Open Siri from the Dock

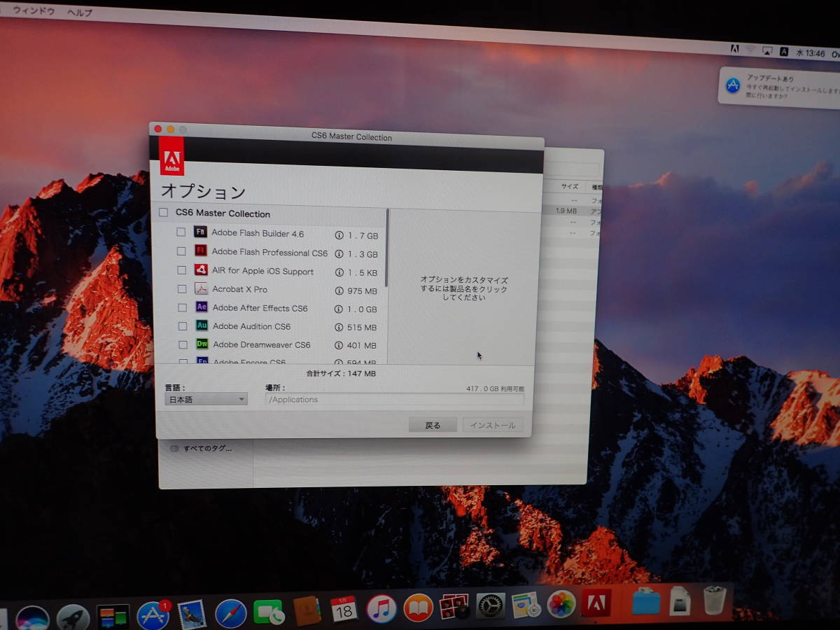(x=32, y=619)
